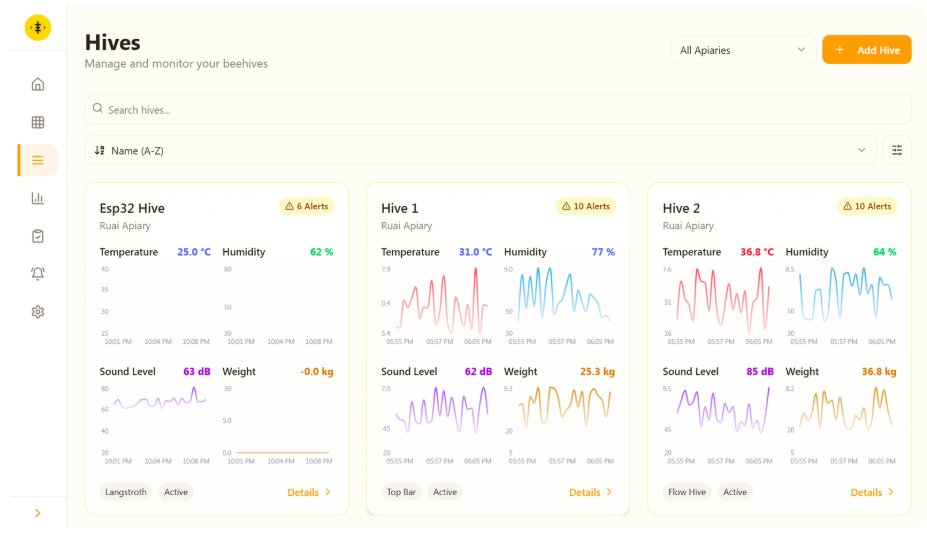
Task: Click the Flow Hive tag on Hive 2
Action: tap(687, 492)
